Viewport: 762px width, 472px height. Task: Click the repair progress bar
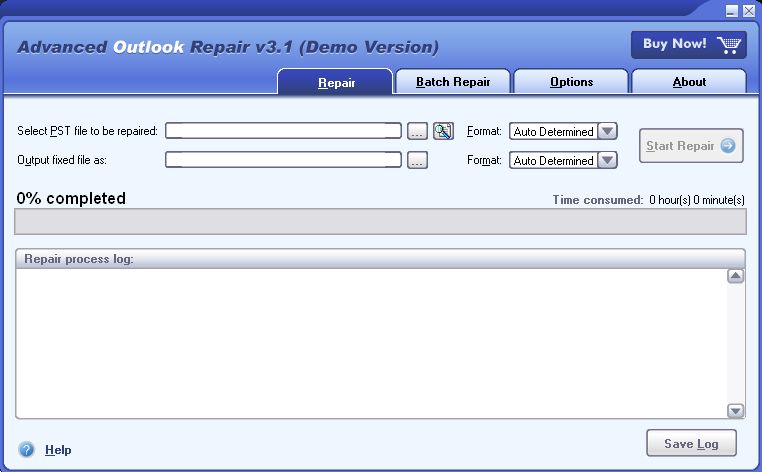point(381,222)
